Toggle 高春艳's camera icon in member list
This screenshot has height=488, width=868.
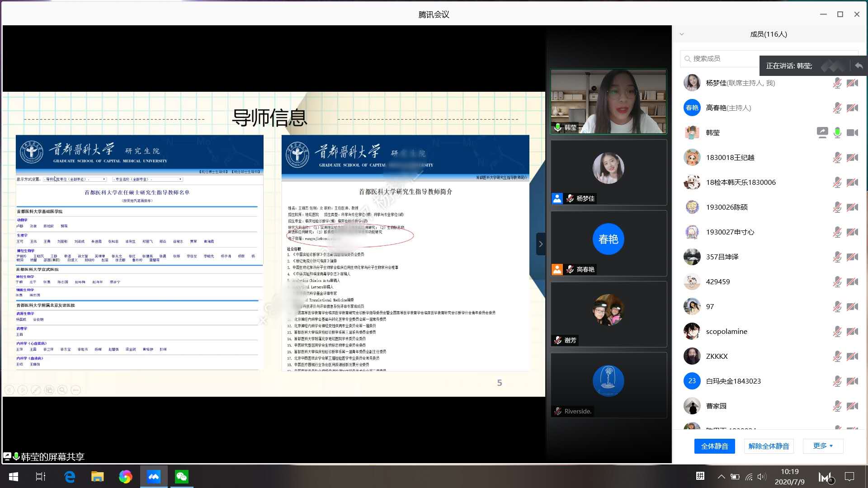pyautogui.click(x=852, y=108)
